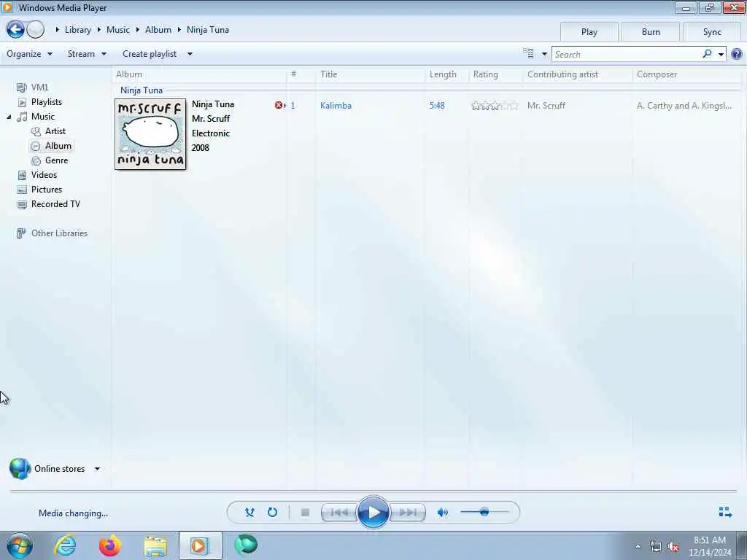747x560 pixels.
Task: Open the search options dropdown arrow
Action: [721, 54]
